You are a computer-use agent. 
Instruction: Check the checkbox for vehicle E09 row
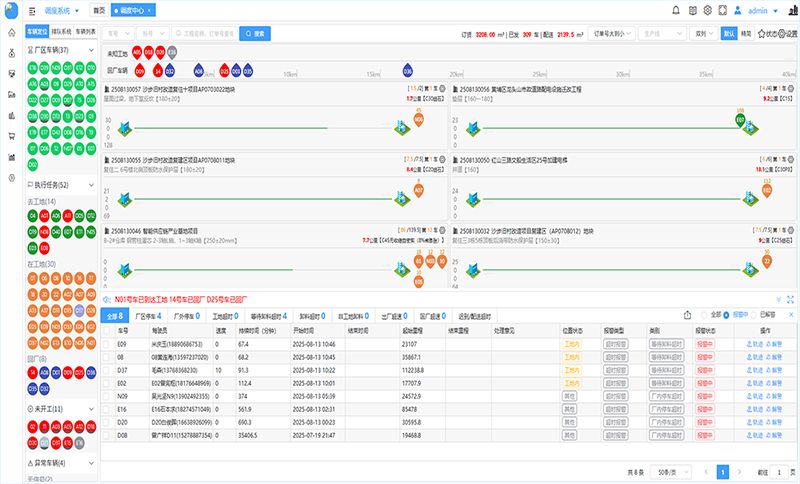coord(107,344)
